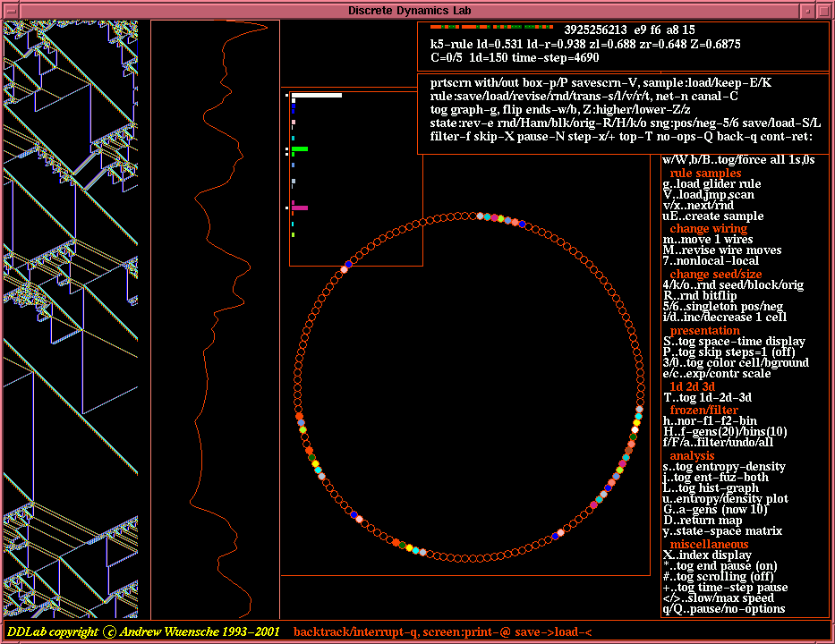Click 'P..tog skip steps=1 (off)' option
This screenshot has height=644, width=835.
(x=728, y=352)
